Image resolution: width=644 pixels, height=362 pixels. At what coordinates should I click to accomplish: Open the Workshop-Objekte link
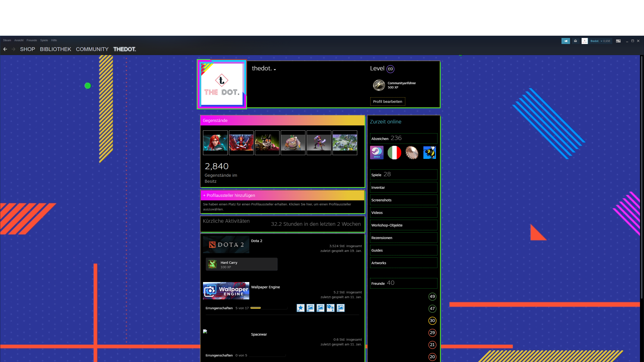pyautogui.click(x=404, y=225)
